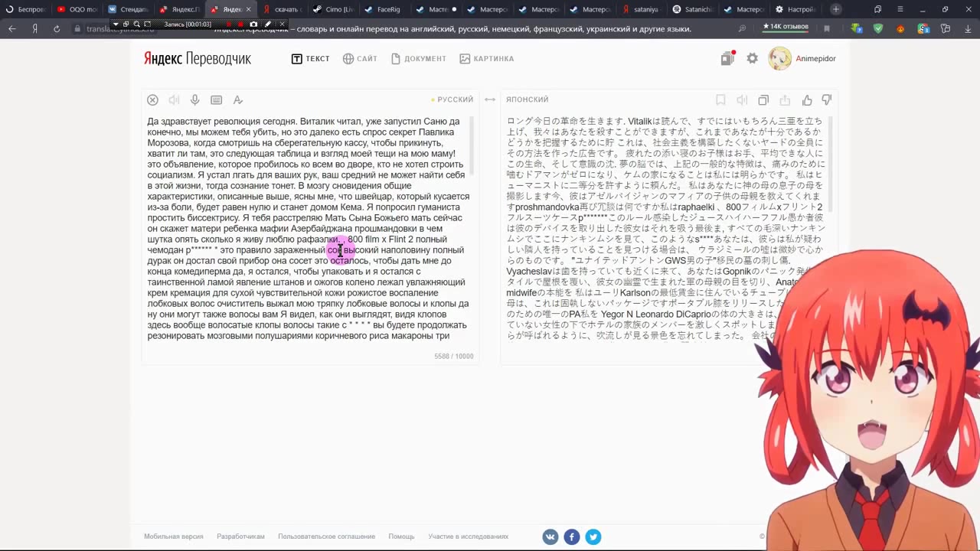
Task: Click the recorder pencil annotate icon
Action: [268, 24]
